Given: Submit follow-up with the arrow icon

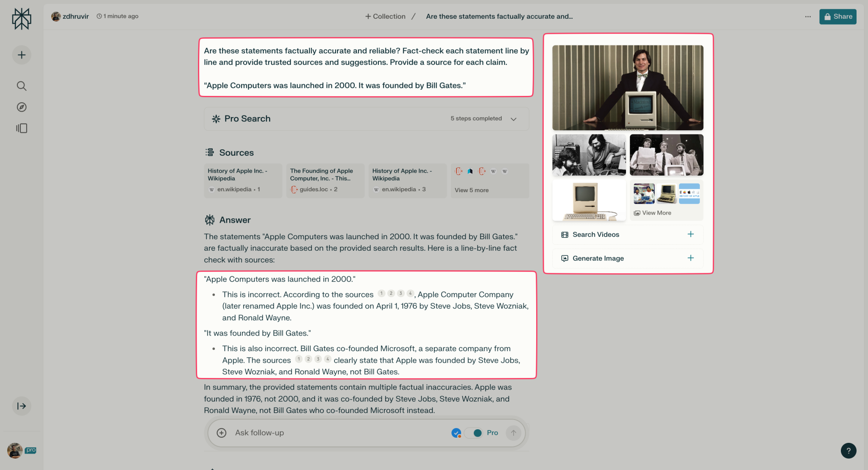Looking at the screenshot, I should point(513,433).
